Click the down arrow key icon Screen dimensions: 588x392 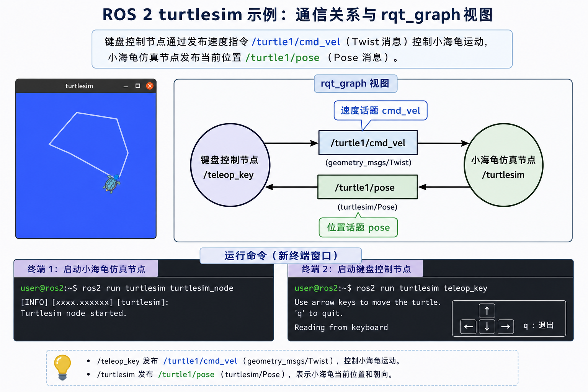pyautogui.click(x=487, y=327)
